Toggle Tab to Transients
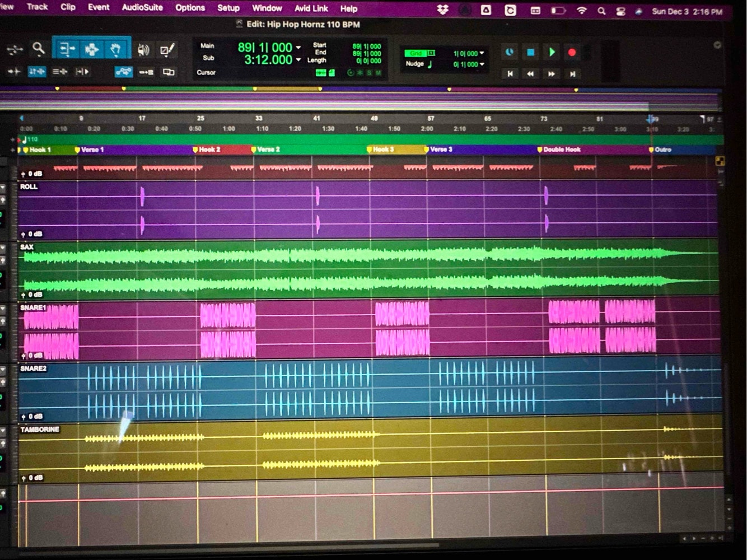Screen dimensions: 747x560 [x=14, y=72]
